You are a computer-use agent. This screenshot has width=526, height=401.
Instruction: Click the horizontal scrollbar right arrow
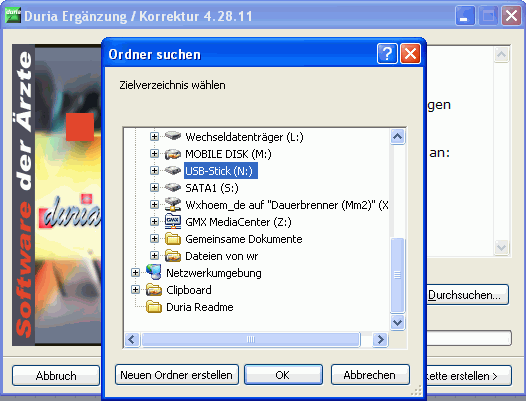tap(380, 340)
